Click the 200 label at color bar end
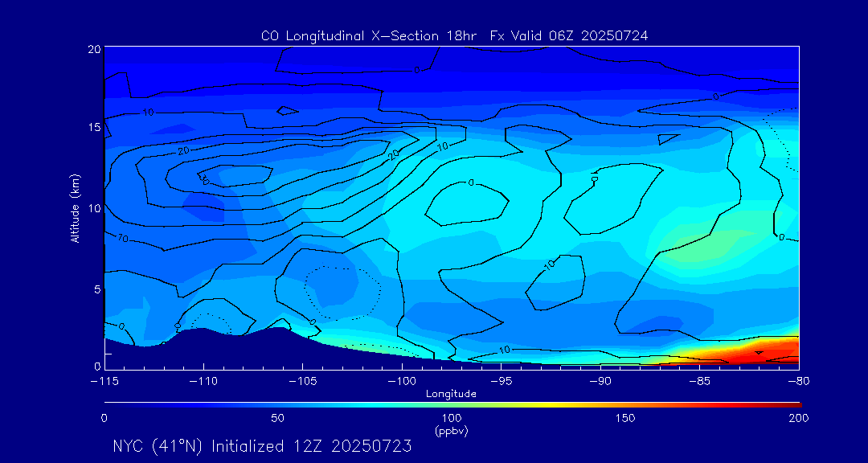The image size is (868, 463). tap(798, 418)
